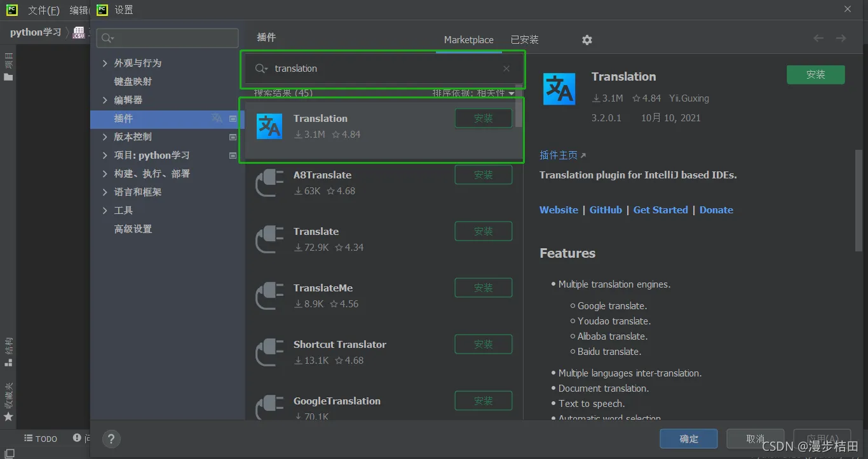The image size is (868, 459).
Task: Install the Translation plugin from results list
Action: point(483,118)
